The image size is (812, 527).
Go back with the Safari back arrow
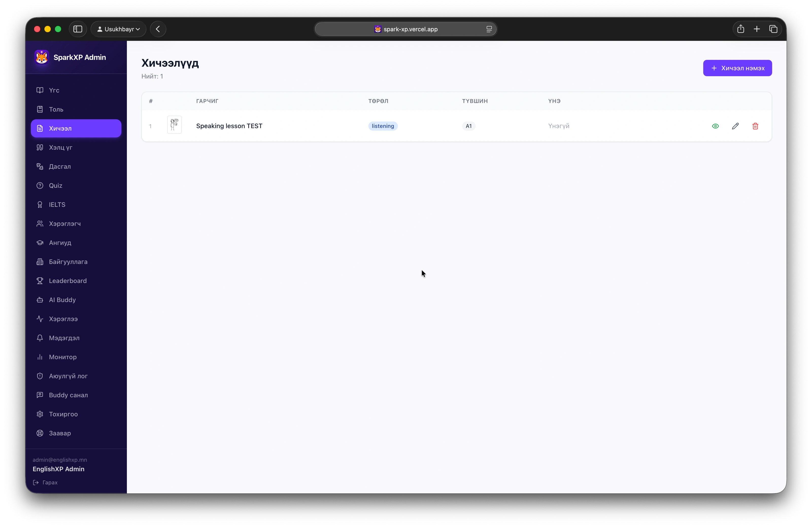click(158, 29)
